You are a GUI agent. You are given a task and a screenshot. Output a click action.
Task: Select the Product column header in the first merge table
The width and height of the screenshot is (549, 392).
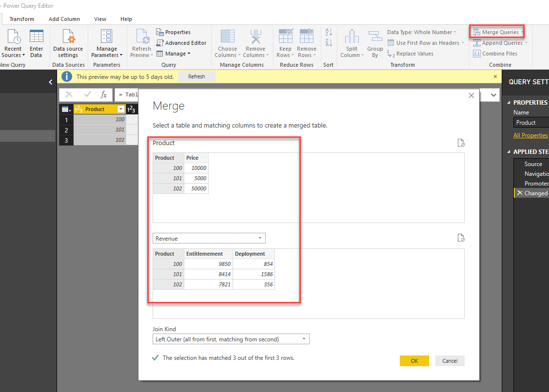[168, 158]
